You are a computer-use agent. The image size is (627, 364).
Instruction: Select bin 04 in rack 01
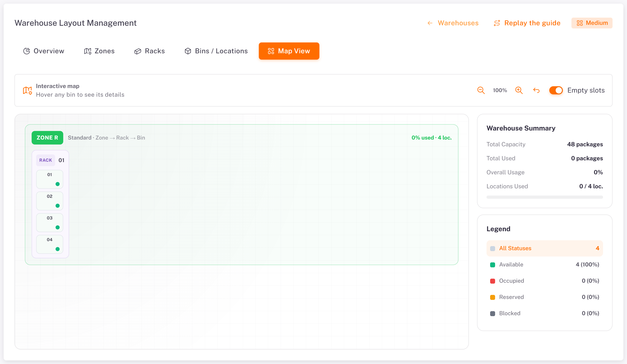point(49,244)
